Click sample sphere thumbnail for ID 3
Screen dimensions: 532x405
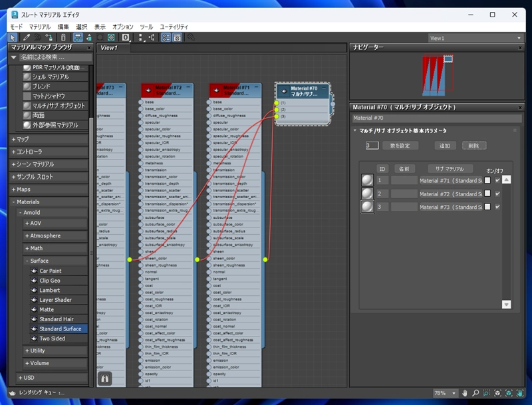pos(367,207)
